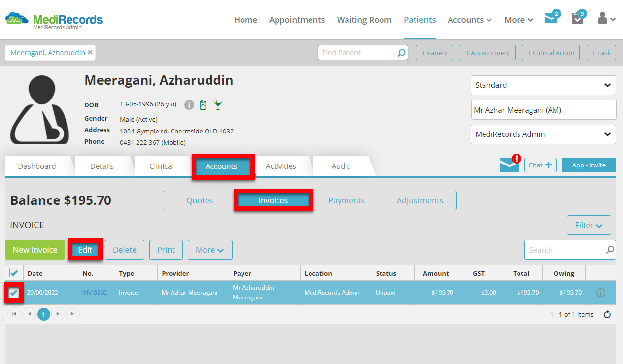The width and height of the screenshot is (623, 364).
Task: Click the + Clinical Action button
Action: (551, 53)
